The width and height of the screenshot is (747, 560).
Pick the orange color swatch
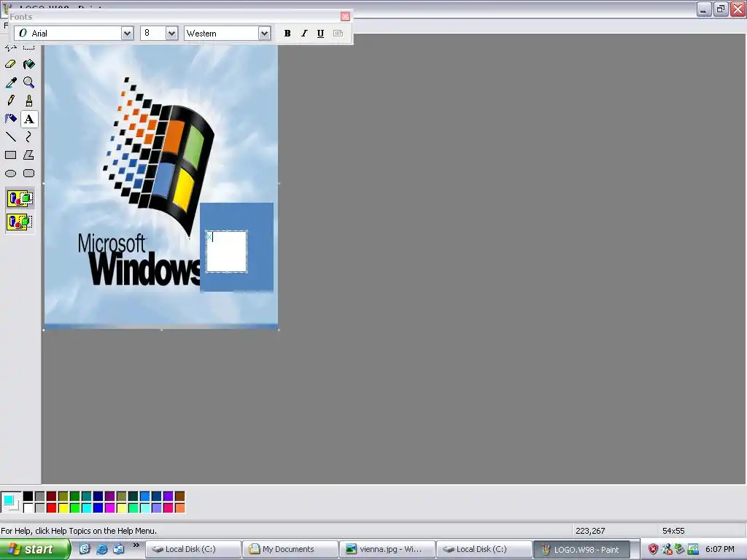(x=179, y=508)
